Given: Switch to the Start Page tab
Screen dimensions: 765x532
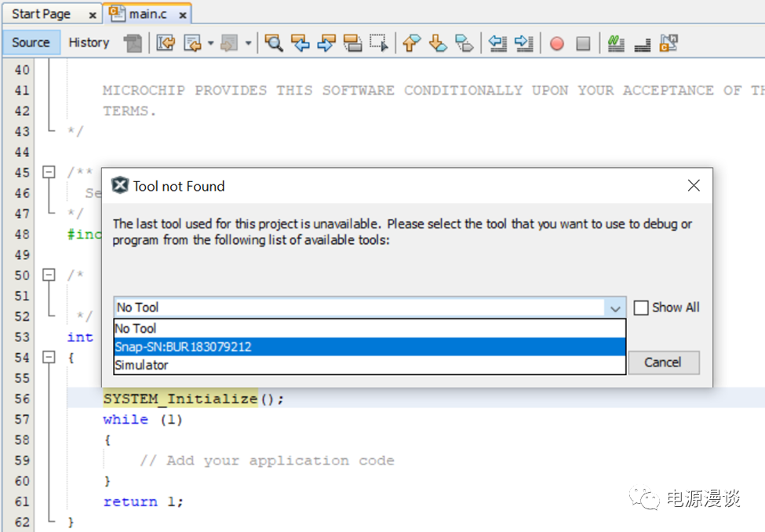Looking at the screenshot, I should tap(42, 14).
